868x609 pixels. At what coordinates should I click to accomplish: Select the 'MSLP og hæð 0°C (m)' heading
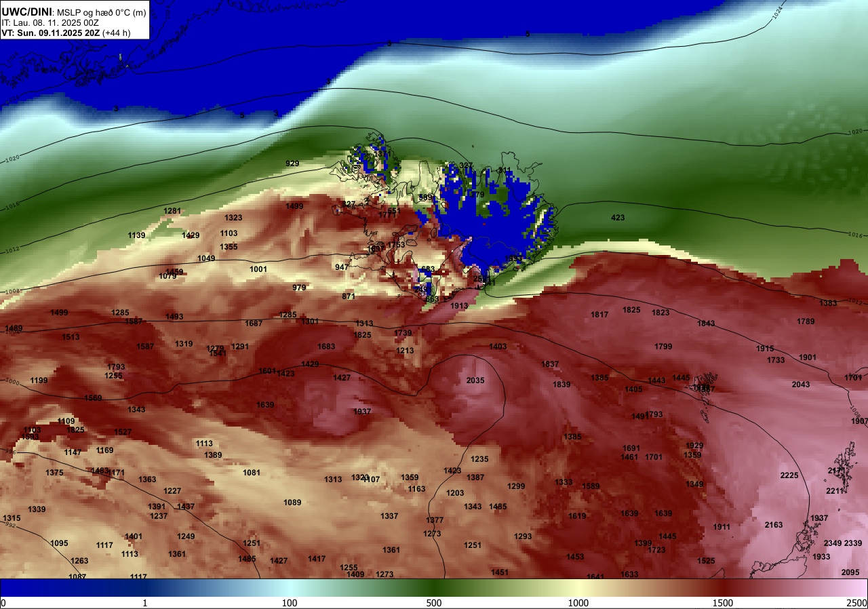point(102,12)
